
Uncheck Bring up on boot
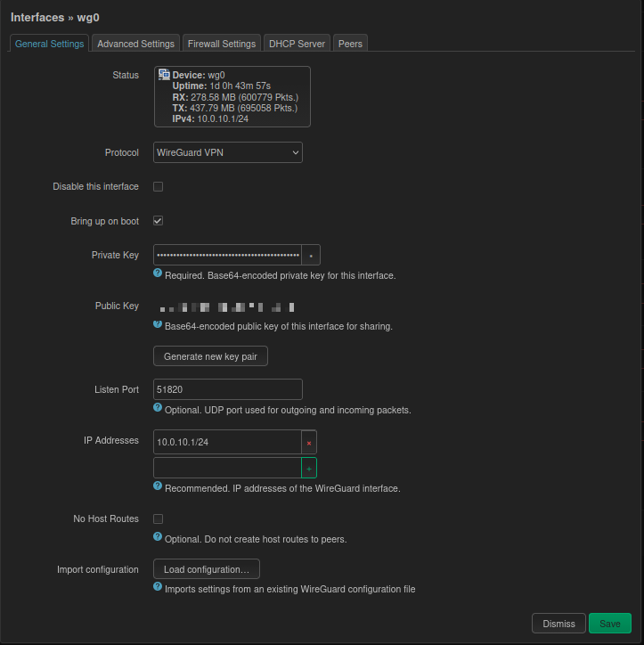(159, 221)
